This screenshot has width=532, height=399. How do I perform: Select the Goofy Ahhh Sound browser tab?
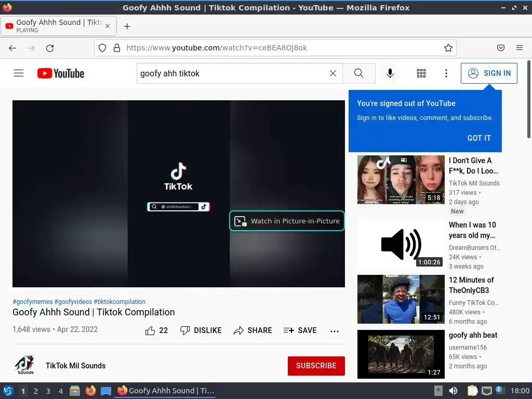58,26
